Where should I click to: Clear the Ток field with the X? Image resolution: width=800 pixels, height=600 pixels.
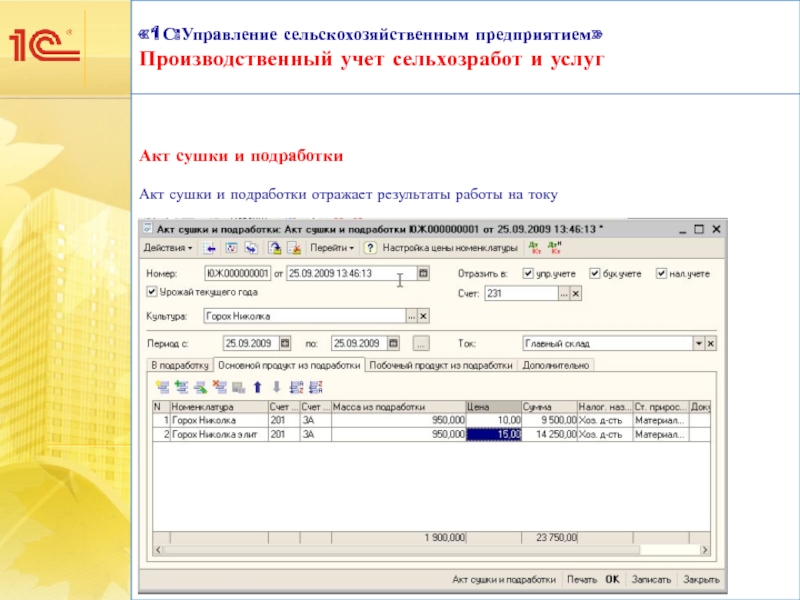(x=710, y=344)
